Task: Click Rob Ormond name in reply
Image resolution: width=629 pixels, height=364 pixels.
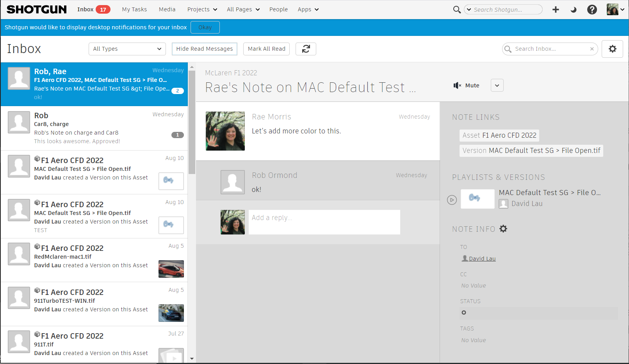Action: [274, 175]
